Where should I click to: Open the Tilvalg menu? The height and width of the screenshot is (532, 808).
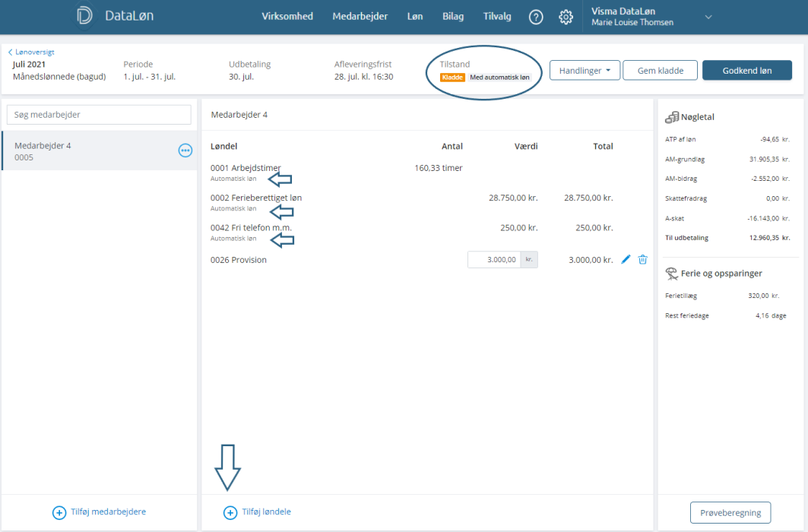click(x=497, y=17)
